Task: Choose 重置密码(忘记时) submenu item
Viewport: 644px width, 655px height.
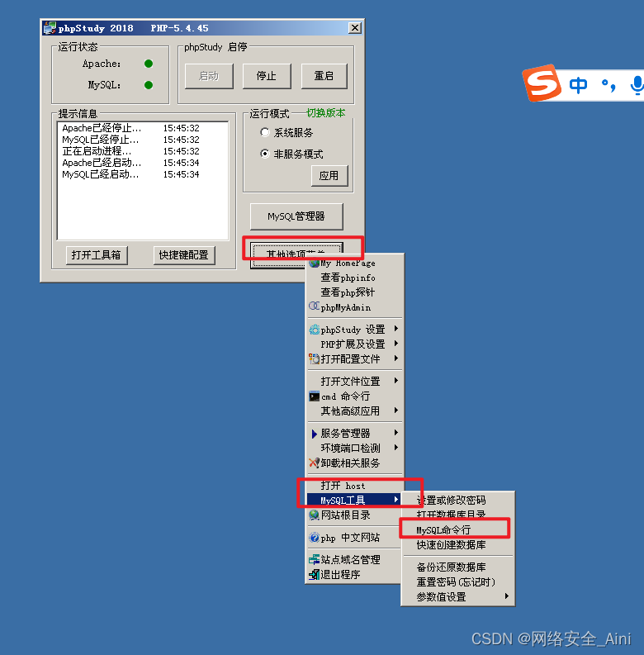Action: [x=457, y=581]
